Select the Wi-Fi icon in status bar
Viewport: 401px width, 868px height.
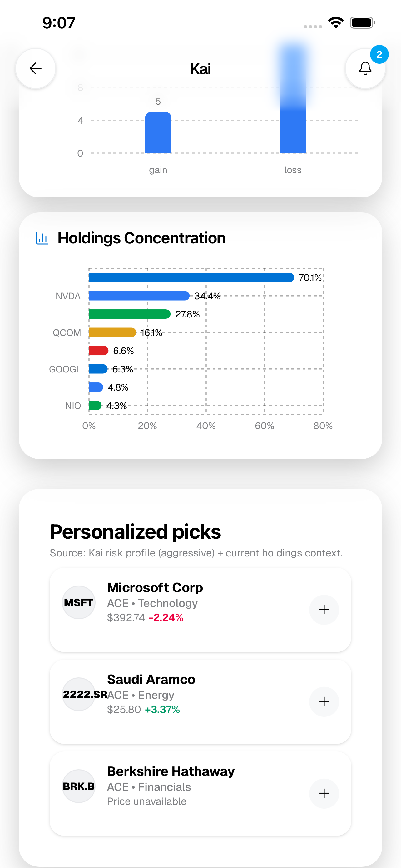point(335,22)
